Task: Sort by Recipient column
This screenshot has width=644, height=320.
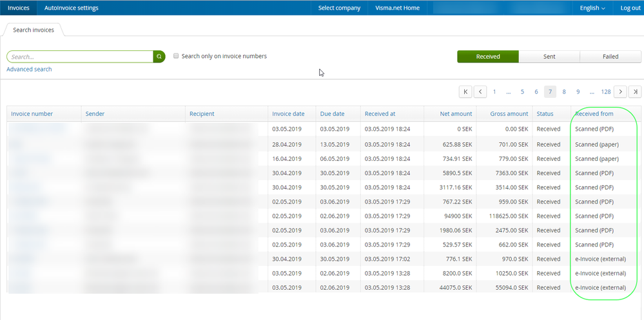Action: click(x=202, y=114)
